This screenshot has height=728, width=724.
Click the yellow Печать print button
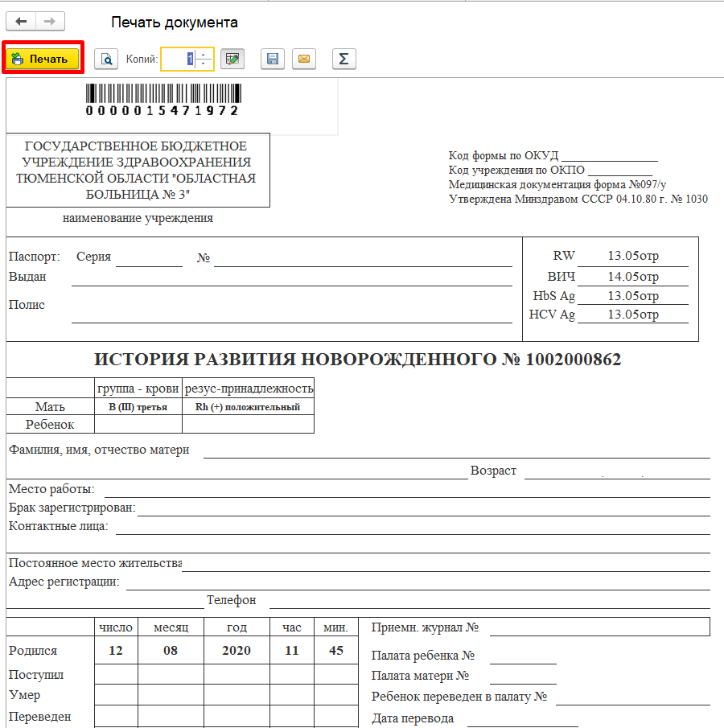(43, 59)
